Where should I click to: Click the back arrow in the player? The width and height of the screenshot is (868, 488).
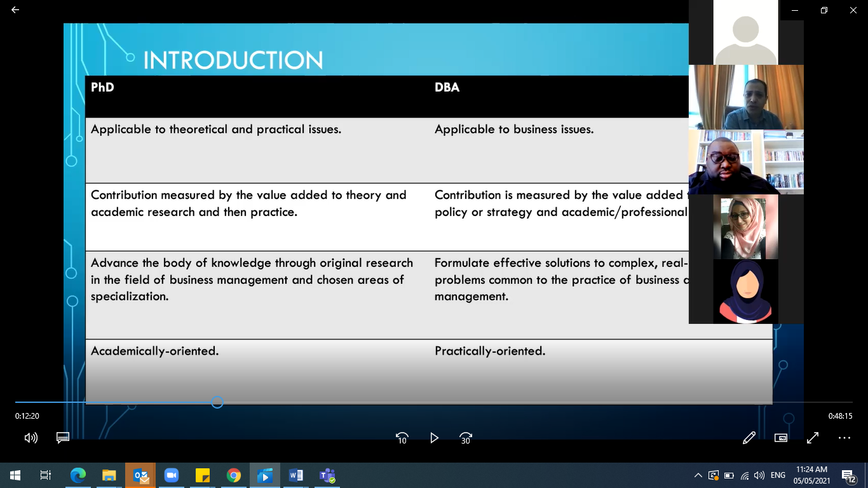(15, 10)
